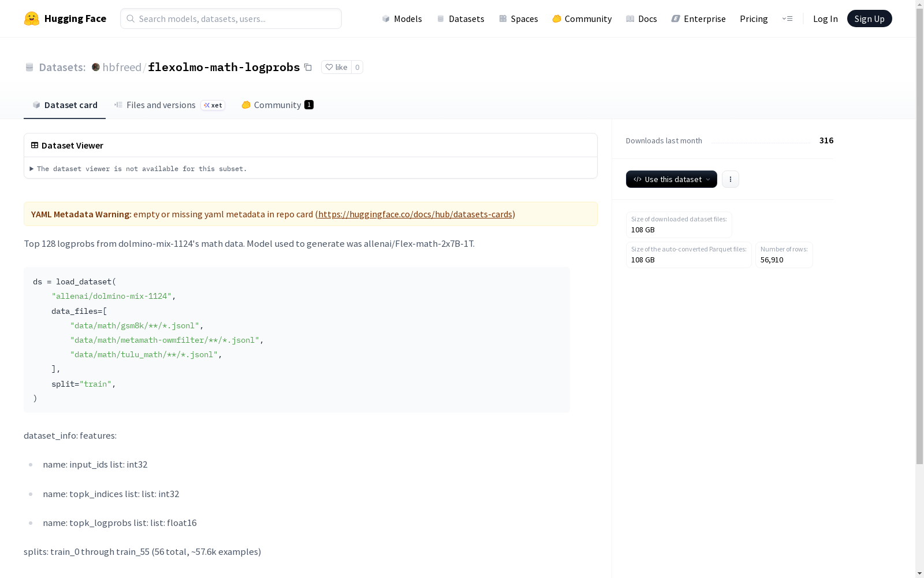The height and width of the screenshot is (578, 924).
Task: Click the Dataset Viewer heading
Action: click(72, 145)
